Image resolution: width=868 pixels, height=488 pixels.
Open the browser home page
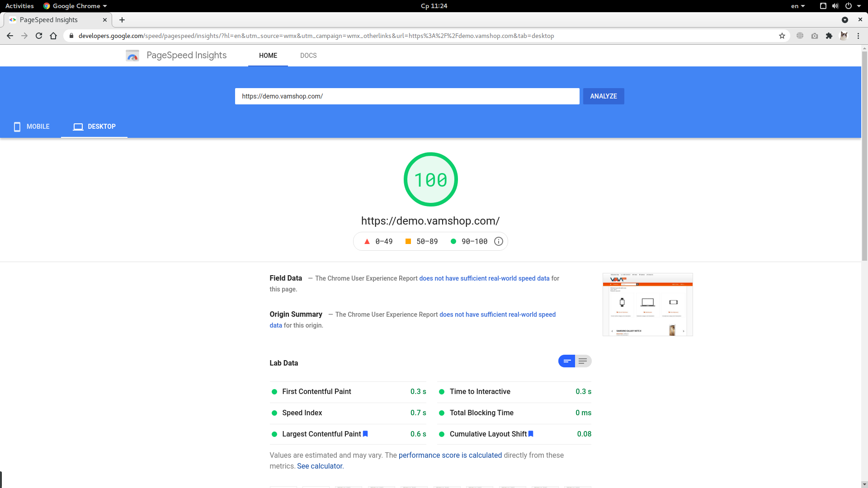pos(53,36)
